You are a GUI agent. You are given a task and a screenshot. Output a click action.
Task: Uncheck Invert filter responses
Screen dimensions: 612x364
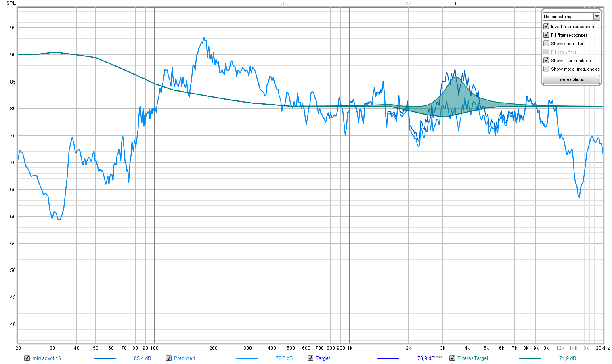click(546, 26)
